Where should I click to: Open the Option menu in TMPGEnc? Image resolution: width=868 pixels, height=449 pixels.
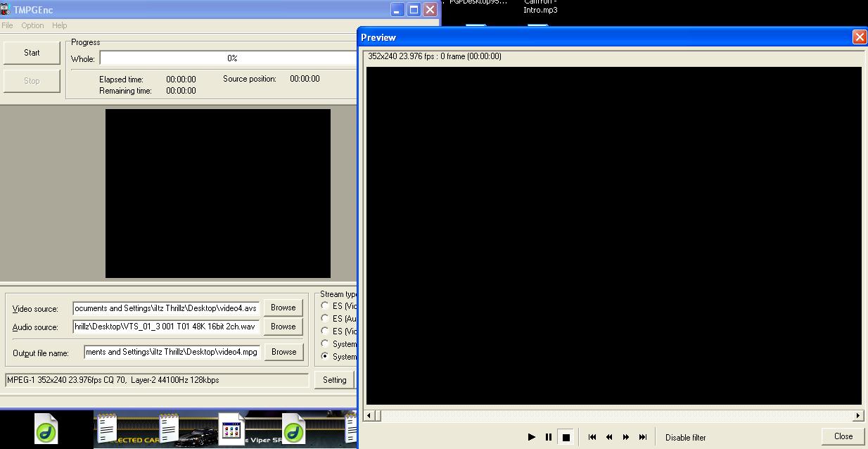32,25
